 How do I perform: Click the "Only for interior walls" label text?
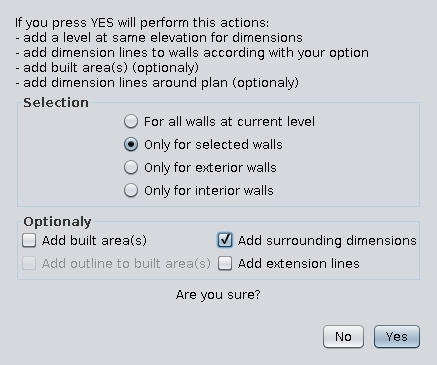tap(209, 191)
